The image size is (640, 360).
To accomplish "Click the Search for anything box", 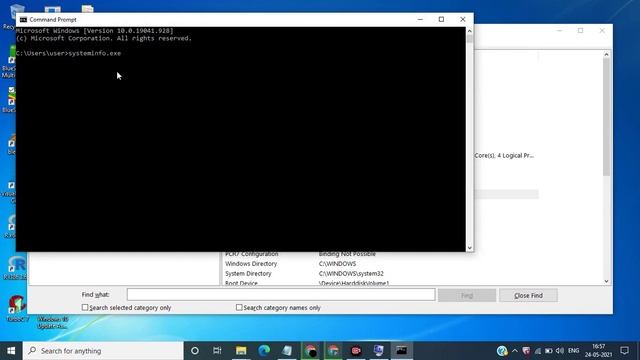I will tap(103, 351).
